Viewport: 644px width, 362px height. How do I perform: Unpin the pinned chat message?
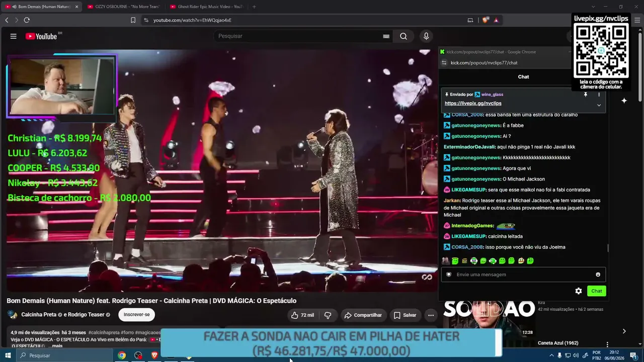tap(586, 95)
